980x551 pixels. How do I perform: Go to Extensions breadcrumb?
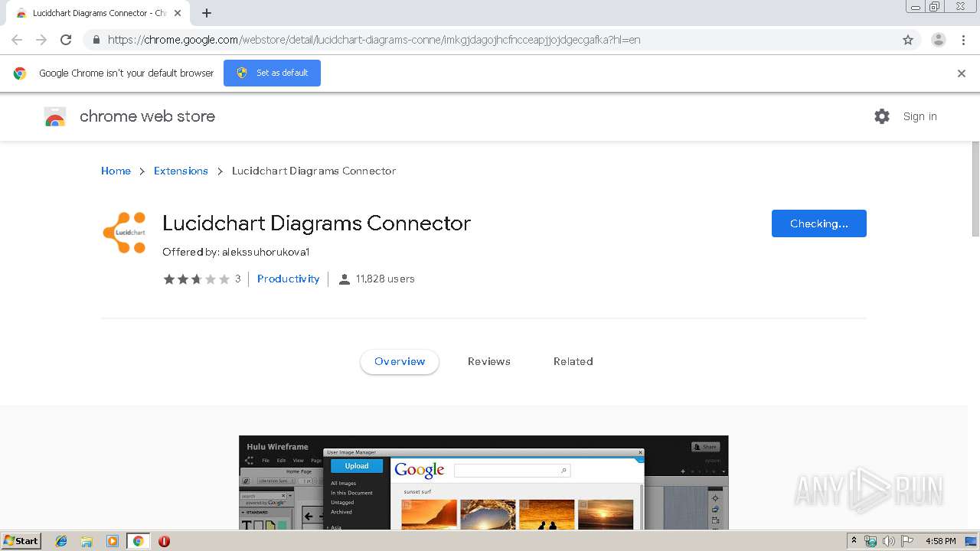tap(181, 171)
